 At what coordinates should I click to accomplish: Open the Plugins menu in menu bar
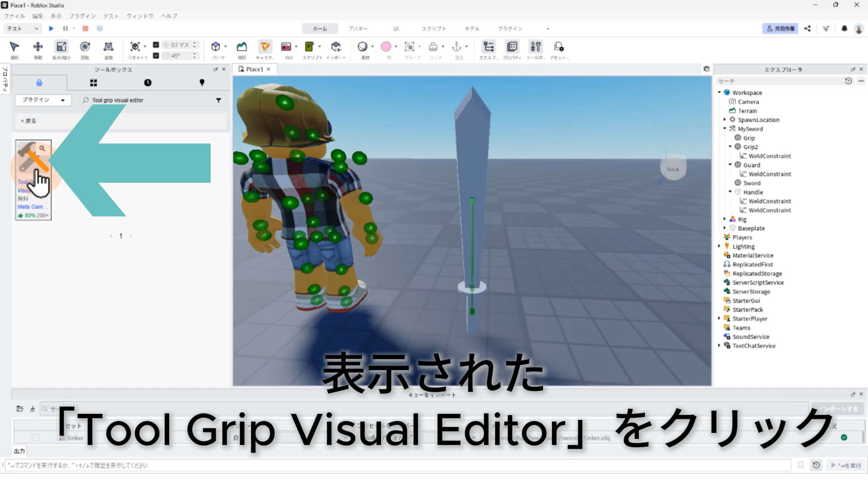(82, 16)
